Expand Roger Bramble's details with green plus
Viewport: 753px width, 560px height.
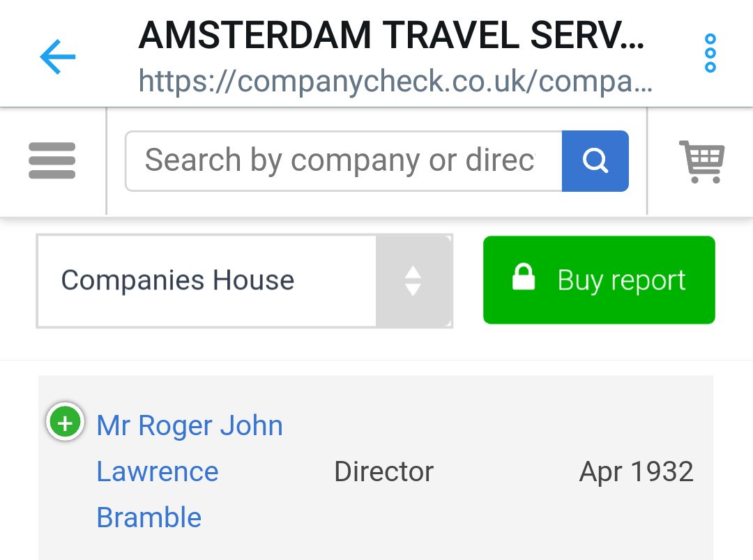(x=65, y=423)
